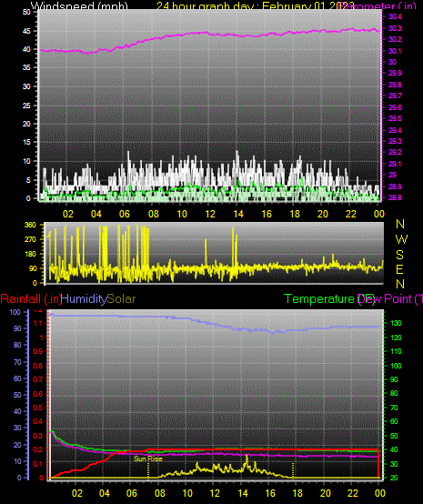This screenshot has width=423, height=504.
Task: Click the "Sun Rise" marker label
Action: click(148, 459)
